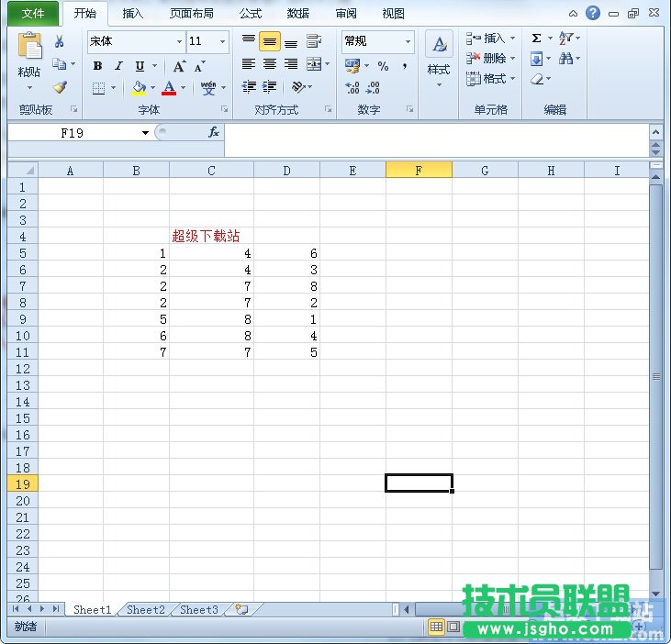Viewport: 671px width, 644px height.
Task: Apply the yellow fill color
Action: point(139,88)
